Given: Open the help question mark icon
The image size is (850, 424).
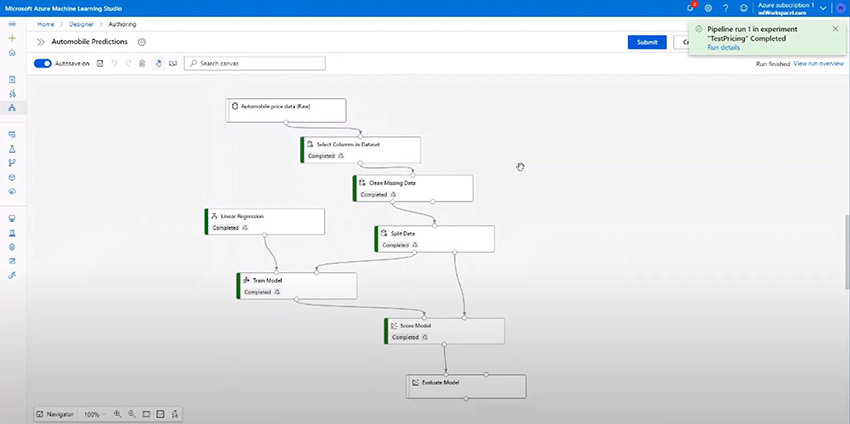Looking at the screenshot, I should [726, 8].
